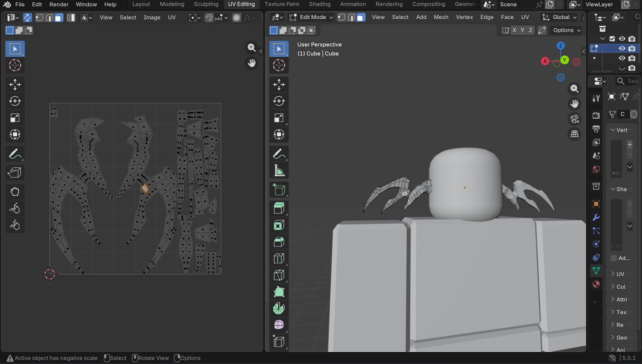
Task: Open the Edit Mode dropdown
Action: pos(310,17)
